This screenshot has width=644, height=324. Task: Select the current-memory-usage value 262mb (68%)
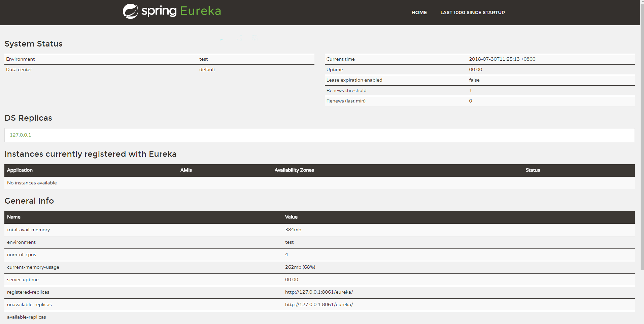(x=300, y=267)
